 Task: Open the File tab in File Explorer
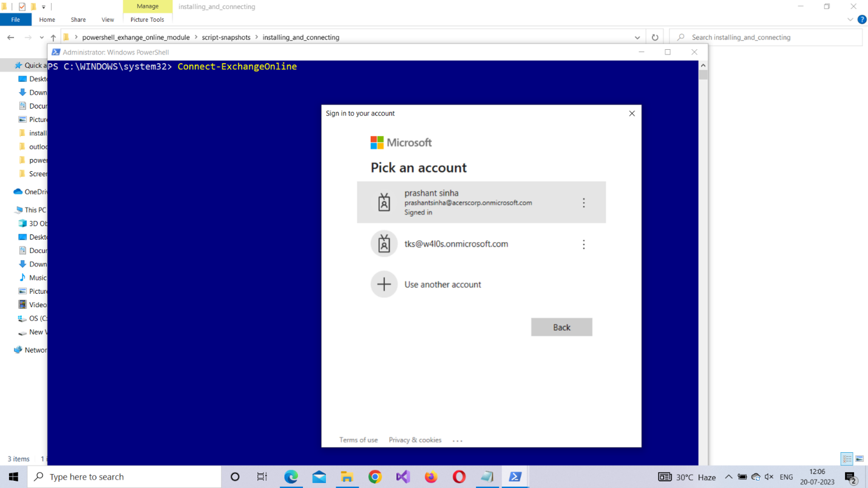click(x=15, y=19)
